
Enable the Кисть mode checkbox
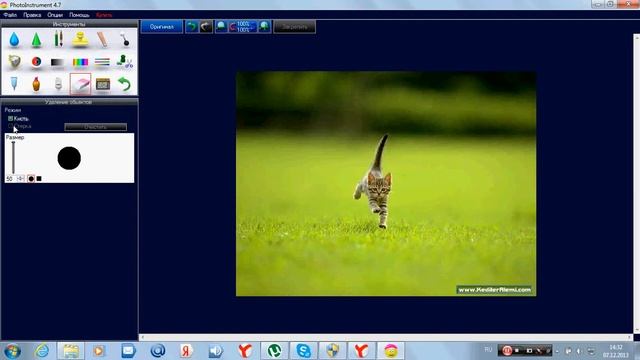(11, 118)
